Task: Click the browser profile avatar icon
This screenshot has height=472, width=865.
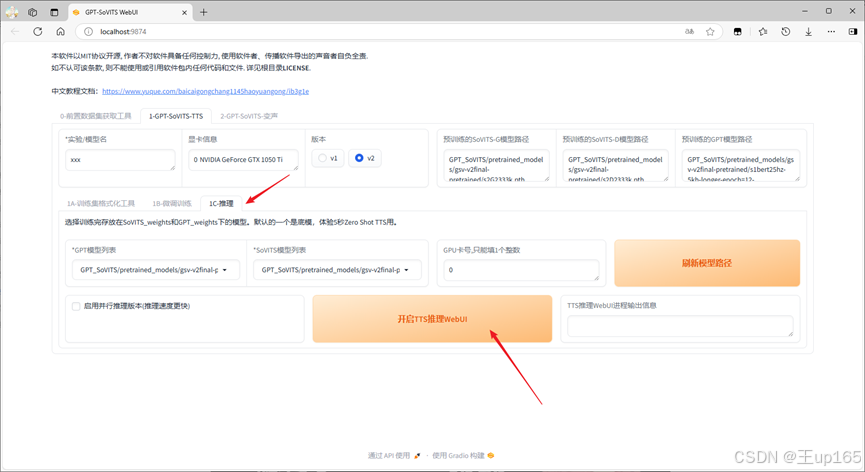Action: 12,12
